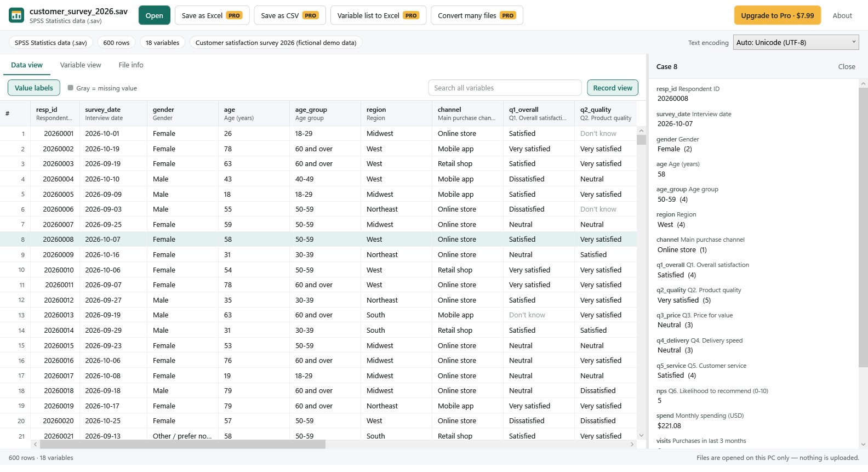Viewport: 868px width, 472px height.
Task: Click the "Other / prefer no..." gender cell
Action: [x=182, y=436]
